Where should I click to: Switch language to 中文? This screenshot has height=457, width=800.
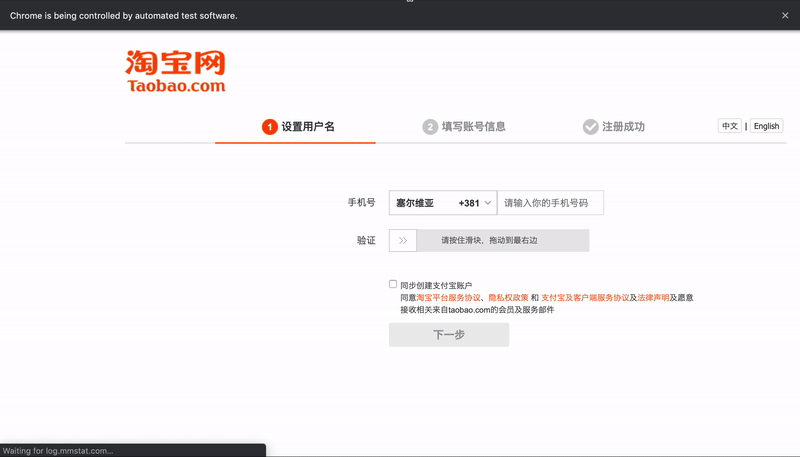point(730,126)
